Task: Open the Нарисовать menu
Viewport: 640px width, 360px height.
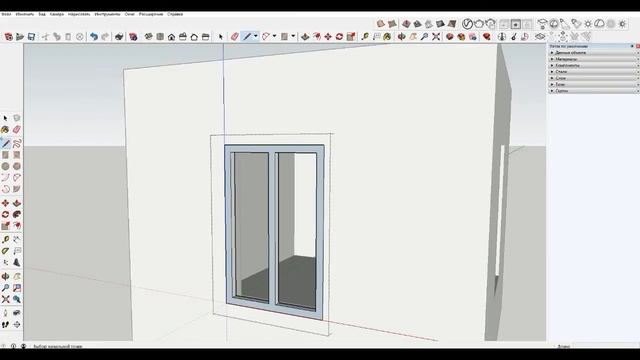Action: tap(79, 14)
